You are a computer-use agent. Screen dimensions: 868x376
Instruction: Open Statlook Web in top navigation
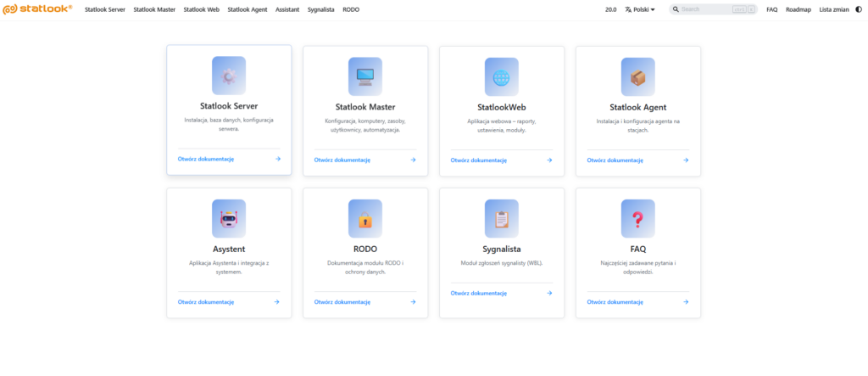coord(202,9)
